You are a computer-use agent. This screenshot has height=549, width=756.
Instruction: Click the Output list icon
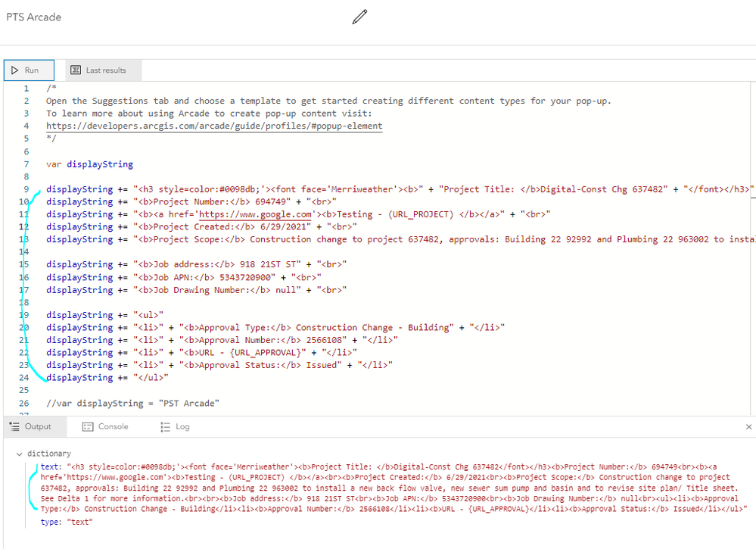[14, 426]
